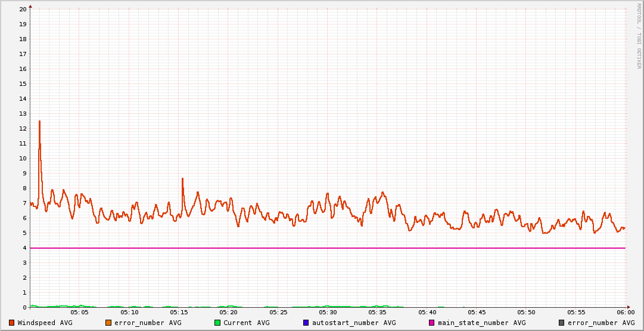Select the y-axis value 10 label
Viewport: 644px width, 331px height.
(23, 158)
